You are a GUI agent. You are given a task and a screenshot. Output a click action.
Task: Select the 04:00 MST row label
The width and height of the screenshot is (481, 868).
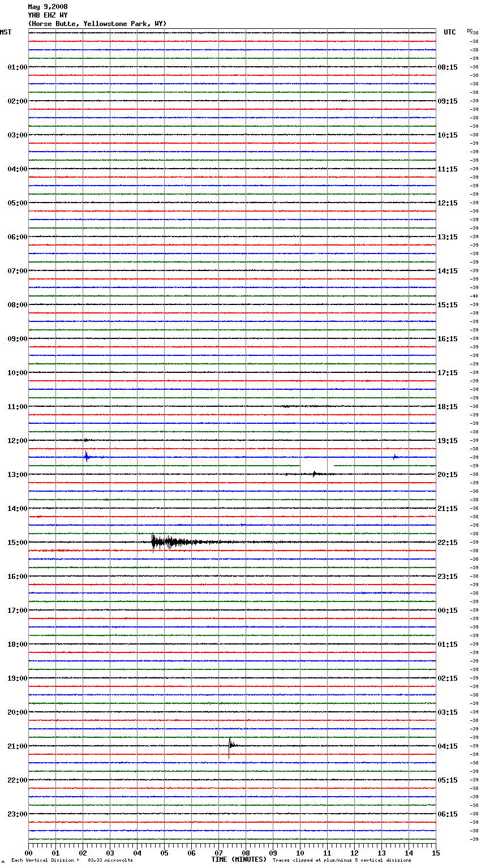(18, 169)
